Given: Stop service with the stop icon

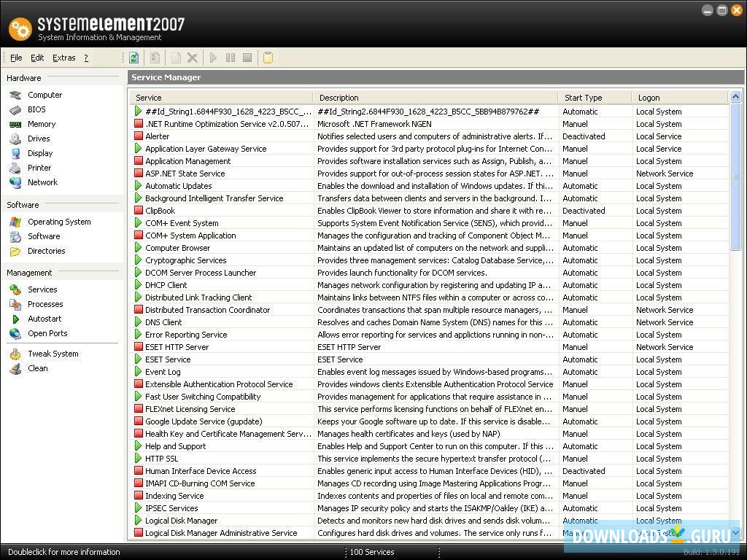Looking at the screenshot, I should (247, 58).
